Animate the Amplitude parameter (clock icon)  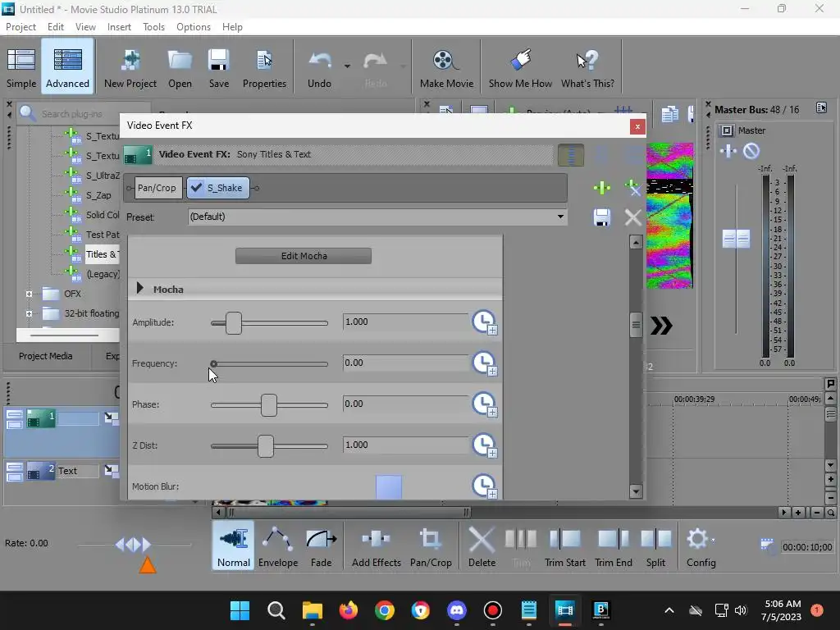[x=484, y=322]
